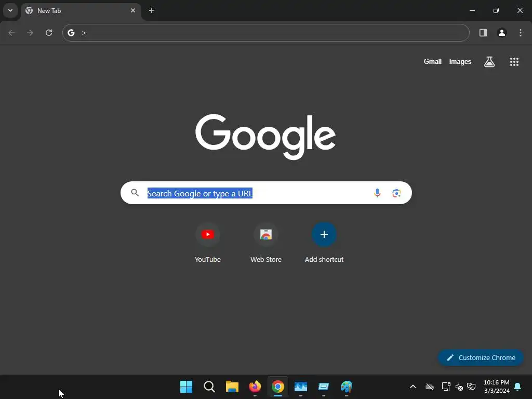Switch to Firefox in the taskbar

point(255,387)
